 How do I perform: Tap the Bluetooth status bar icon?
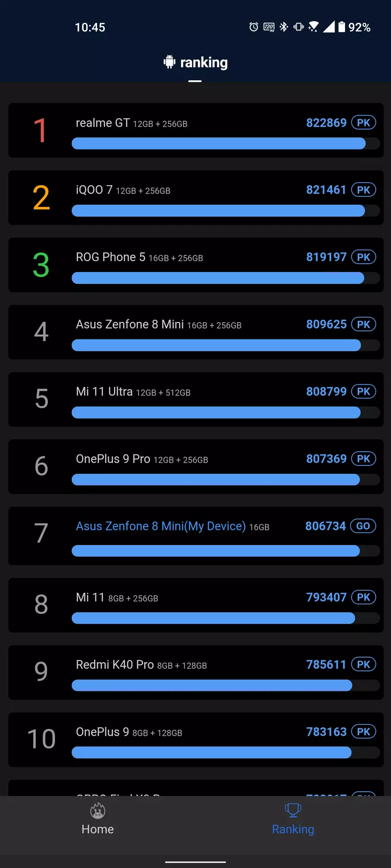click(x=284, y=27)
